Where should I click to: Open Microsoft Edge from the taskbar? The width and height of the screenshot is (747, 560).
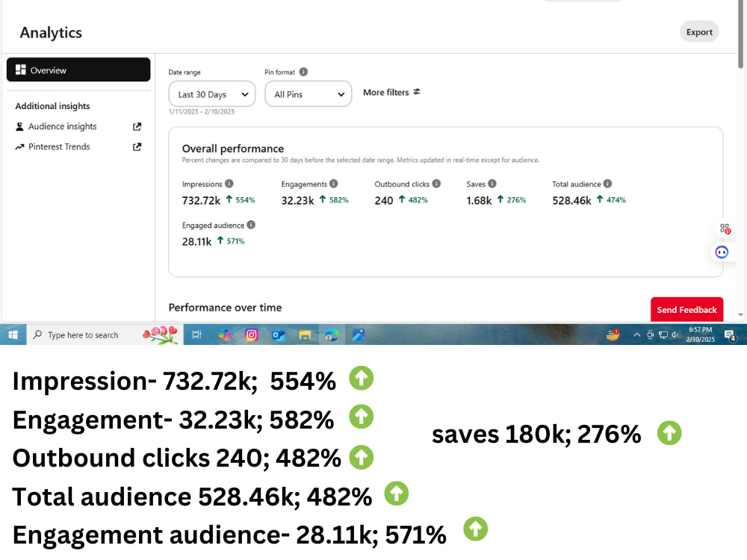[332, 335]
